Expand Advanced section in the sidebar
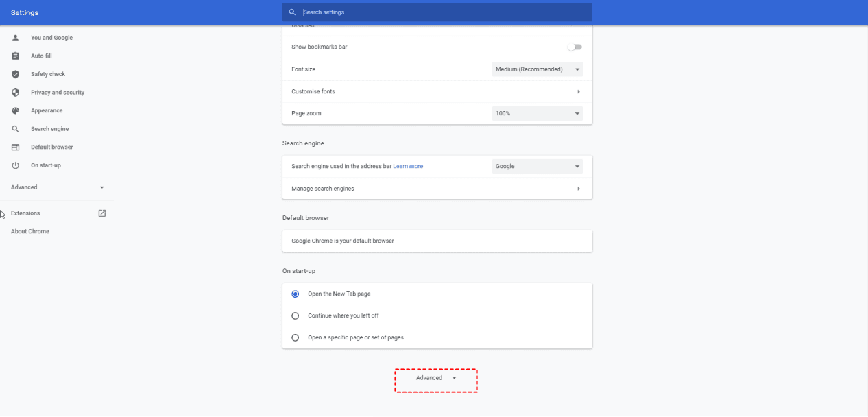The height and width of the screenshot is (417, 868). tap(58, 187)
